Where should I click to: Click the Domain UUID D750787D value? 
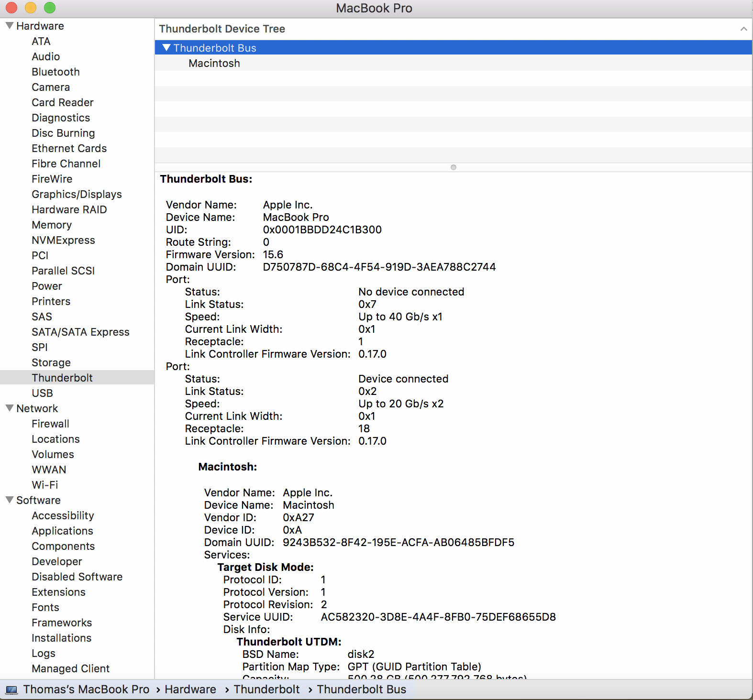379,267
